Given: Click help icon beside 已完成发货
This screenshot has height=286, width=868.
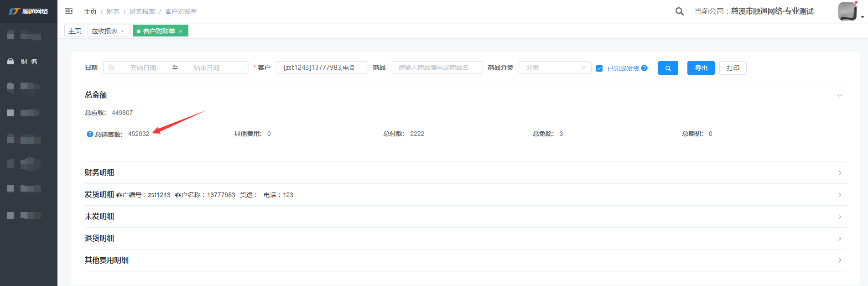Looking at the screenshot, I should (645, 68).
